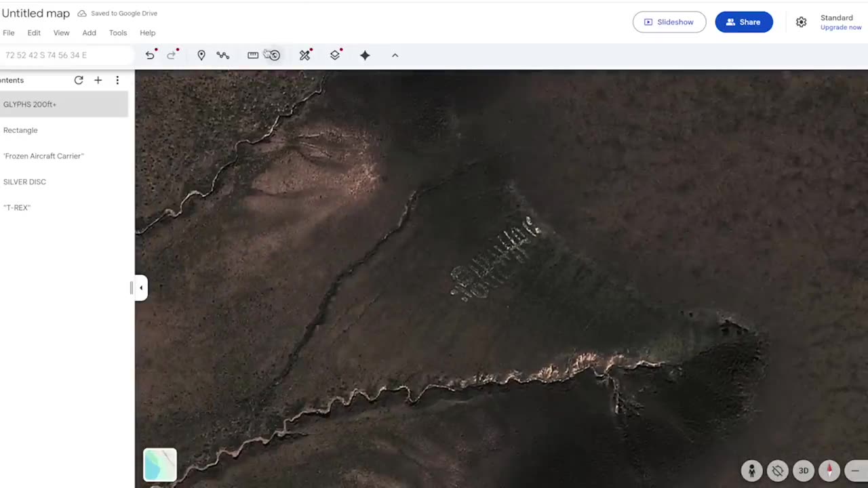Image resolution: width=868 pixels, height=488 pixels.
Task: Open the Tools menu
Action: 118,33
